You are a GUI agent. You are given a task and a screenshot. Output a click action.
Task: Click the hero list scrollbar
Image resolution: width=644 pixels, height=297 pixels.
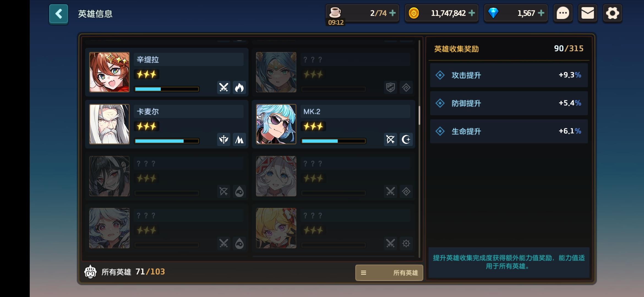pyautogui.click(x=419, y=116)
